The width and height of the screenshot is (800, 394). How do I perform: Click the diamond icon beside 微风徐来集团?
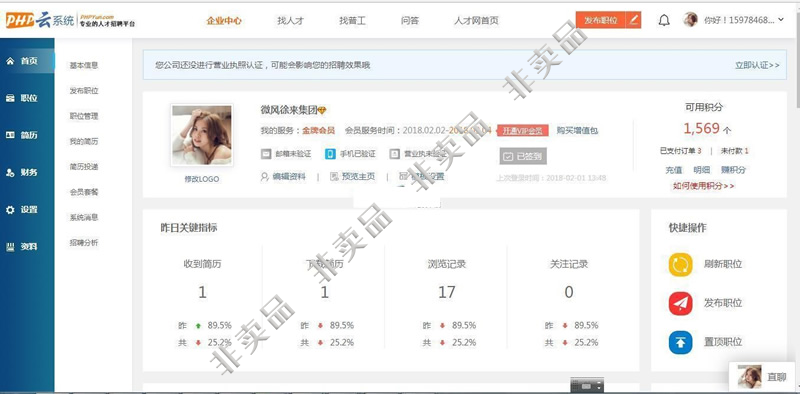click(x=322, y=110)
